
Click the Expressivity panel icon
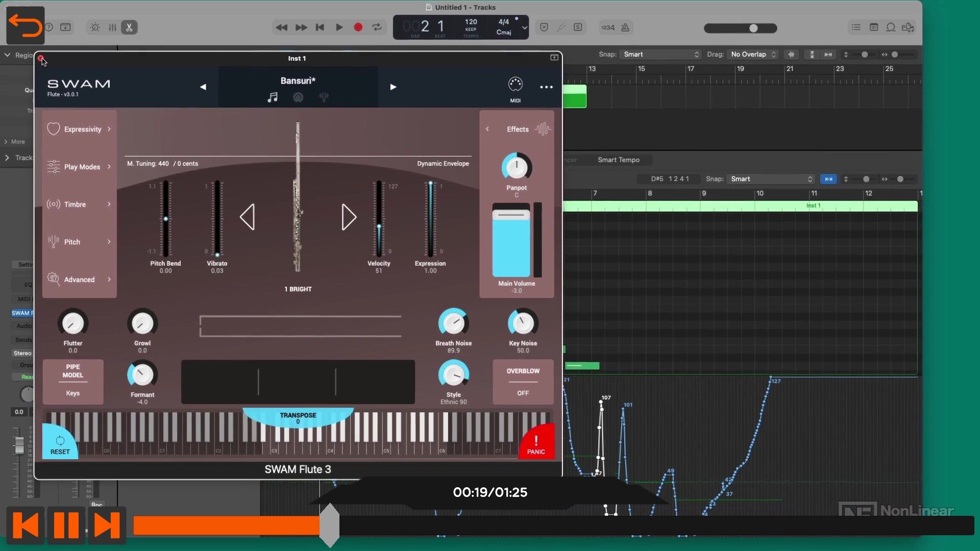point(53,129)
